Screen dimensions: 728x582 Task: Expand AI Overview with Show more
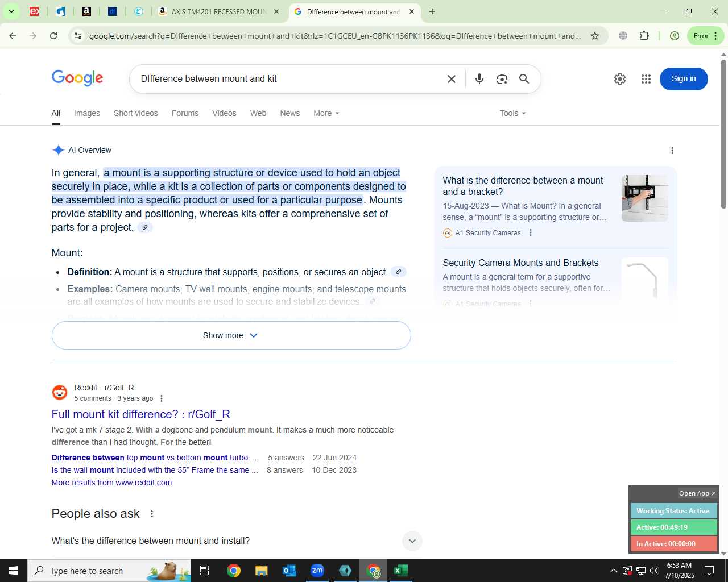click(x=231, y=335)
